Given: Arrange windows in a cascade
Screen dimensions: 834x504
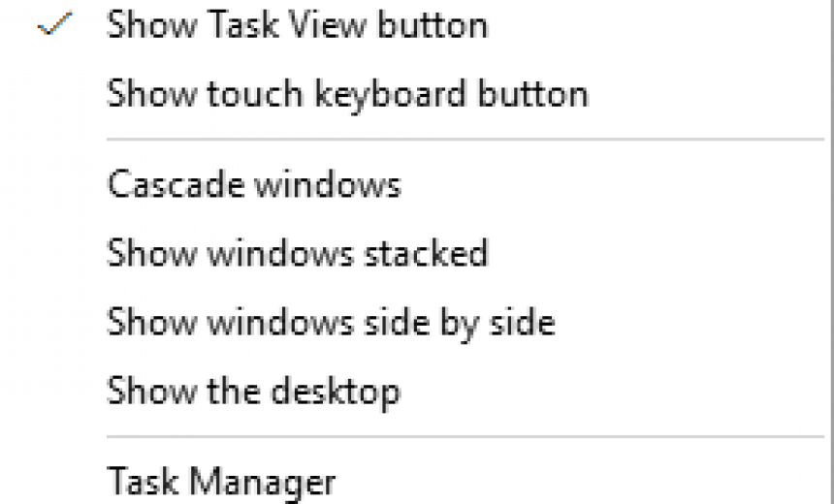Looking at the screenshot, I should coord(253,184).
